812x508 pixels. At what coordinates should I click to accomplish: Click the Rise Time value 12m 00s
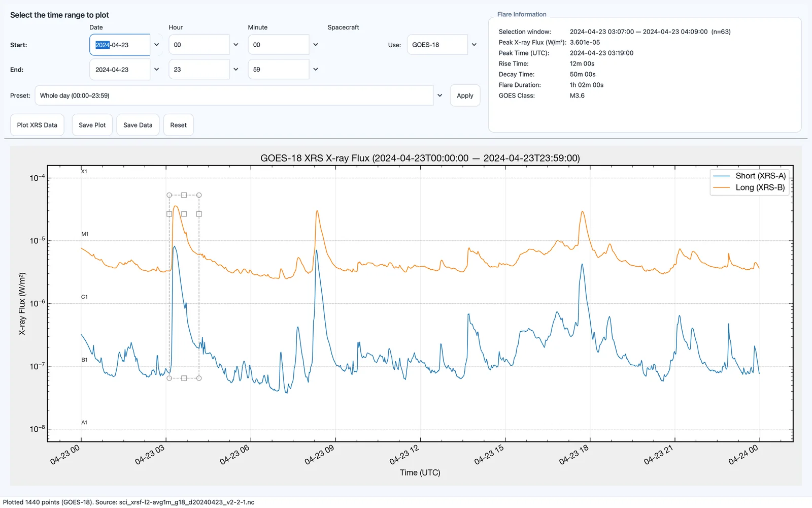coord(582,63)
